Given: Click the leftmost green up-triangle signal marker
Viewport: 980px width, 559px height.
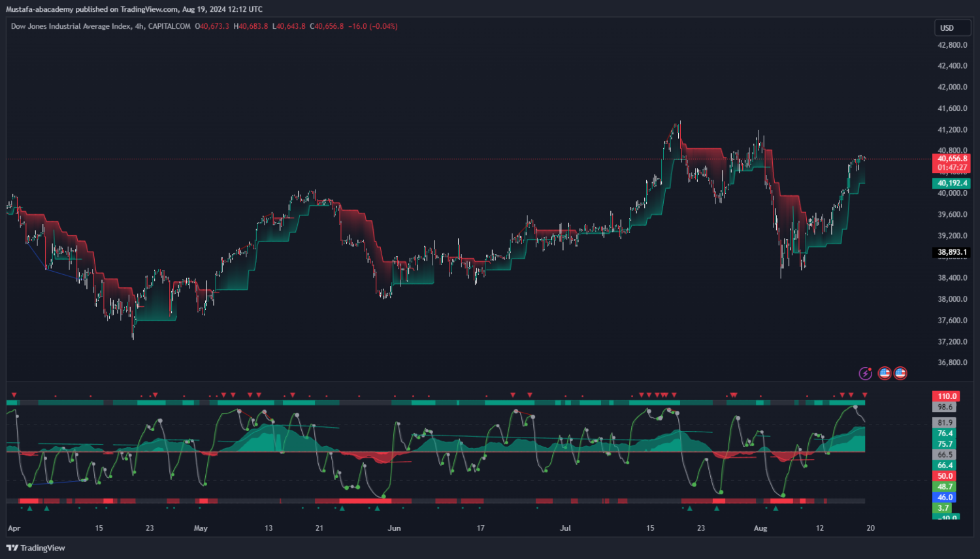Looking at the screenshot, I should click(29, 508).
